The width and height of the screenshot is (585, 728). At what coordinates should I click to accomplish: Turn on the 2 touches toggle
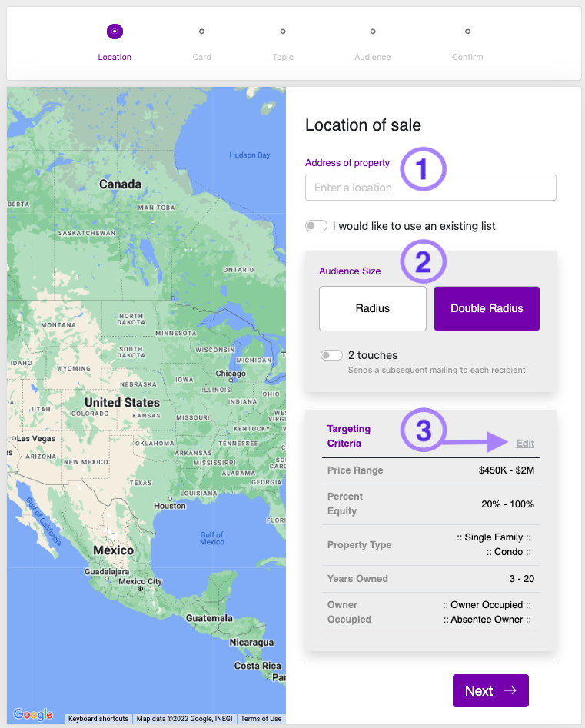(x=331, y=355)
